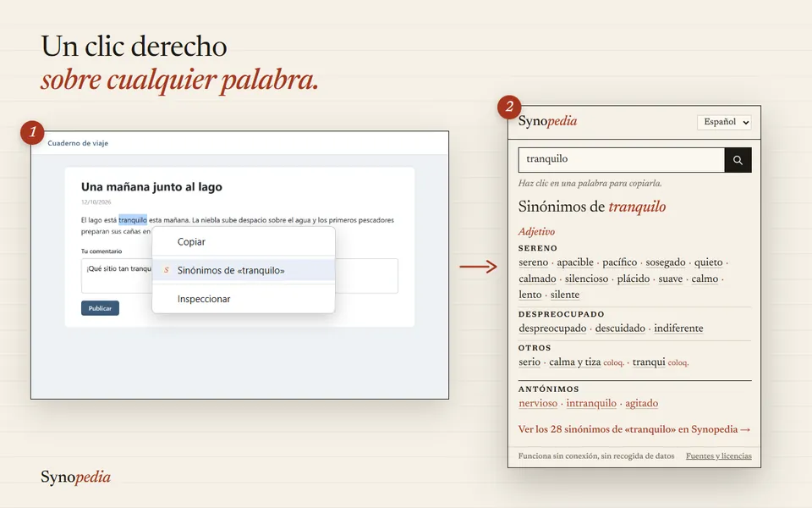Copy the synonym tranqui
812x508 pixels.
[x=649, y=362]
